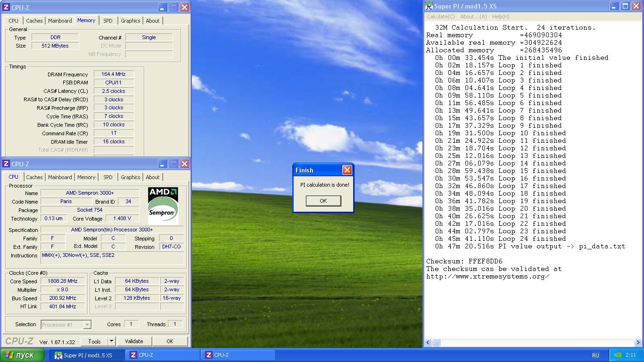The image size is (644, 362).
Task: Click the Validate button in CPU-Z
Action: point(134,341)
